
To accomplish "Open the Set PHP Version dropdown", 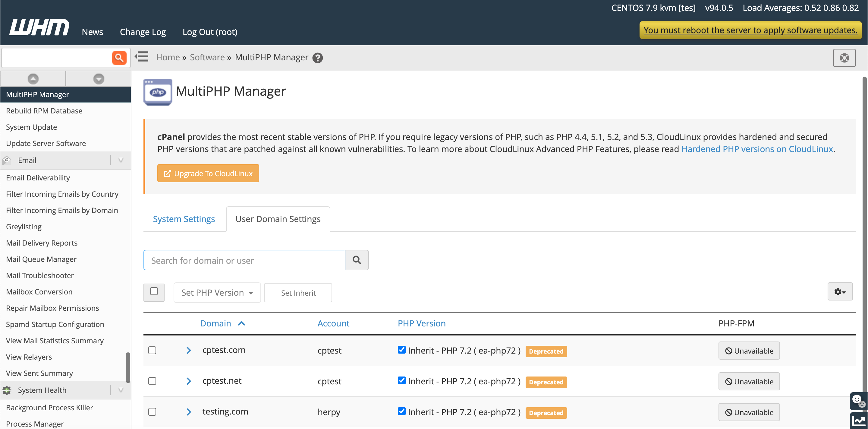I will (x=217, y=292).
